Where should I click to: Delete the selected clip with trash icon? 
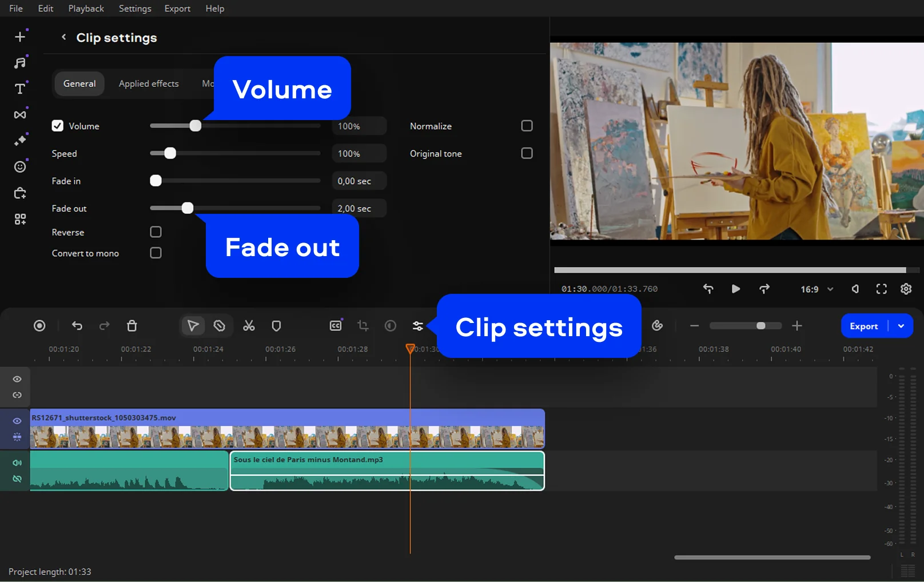click(x=132, y=326)
